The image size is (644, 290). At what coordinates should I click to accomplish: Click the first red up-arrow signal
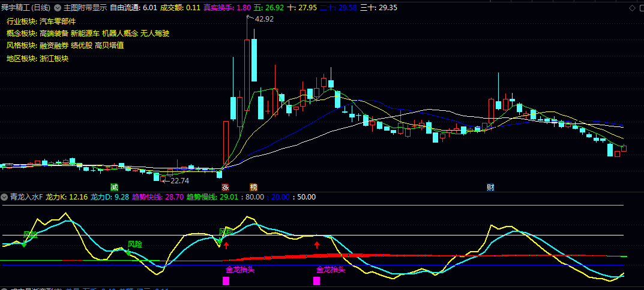(226, 245)
